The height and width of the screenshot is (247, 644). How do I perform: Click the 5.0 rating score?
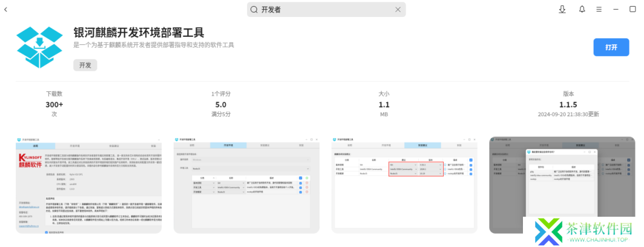tap(221, 104)
